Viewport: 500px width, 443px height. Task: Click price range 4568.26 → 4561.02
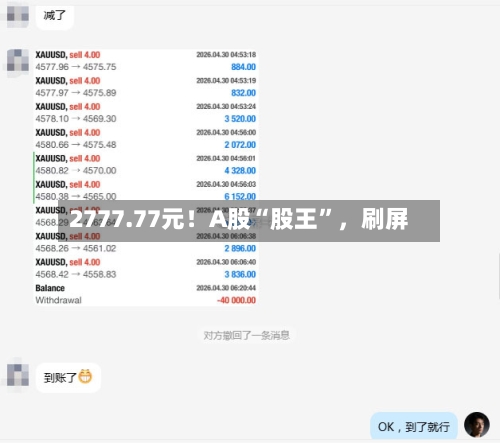pos(76,248)
